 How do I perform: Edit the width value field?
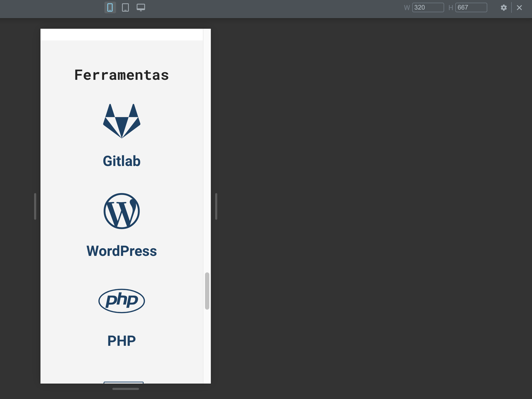[428, 7]
